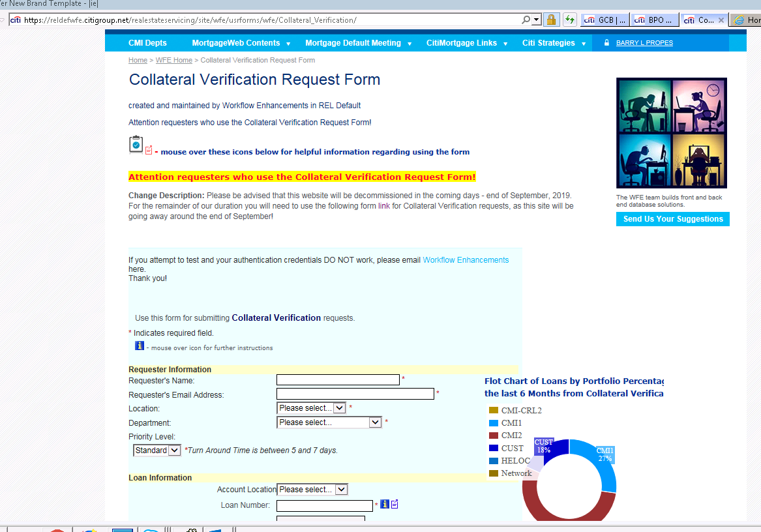Click the green refresh arrows icon

pyautogui.click(x=570, y=20)
